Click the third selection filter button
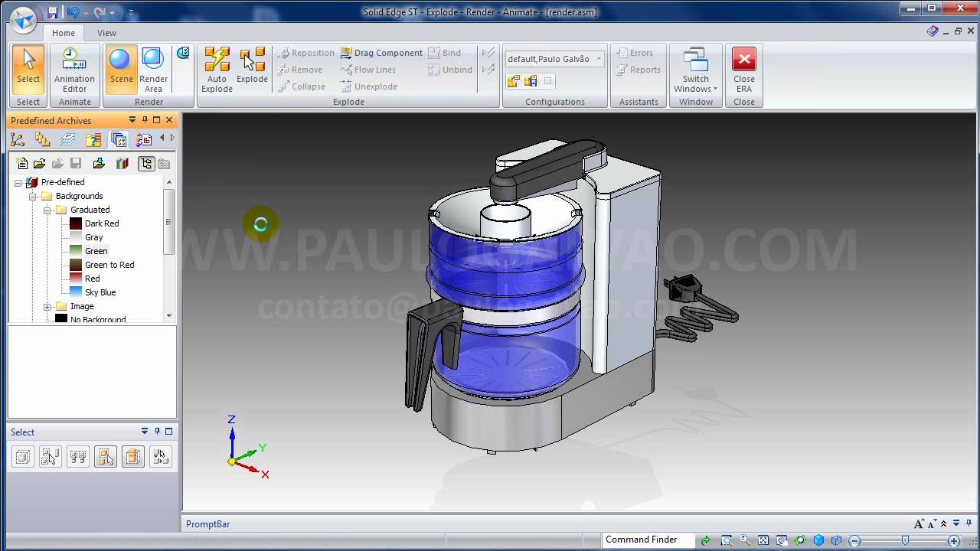Image resolution: width=980 pixels, height=551 pixels. [78, 457]
